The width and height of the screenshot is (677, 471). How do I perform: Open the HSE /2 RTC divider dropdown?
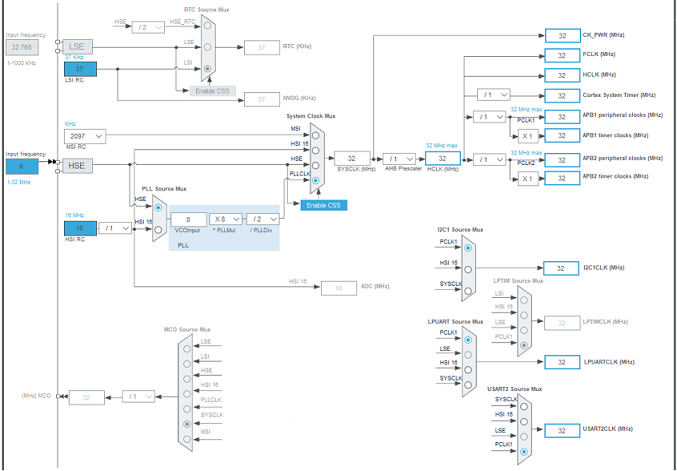click(x=148, y=27)
